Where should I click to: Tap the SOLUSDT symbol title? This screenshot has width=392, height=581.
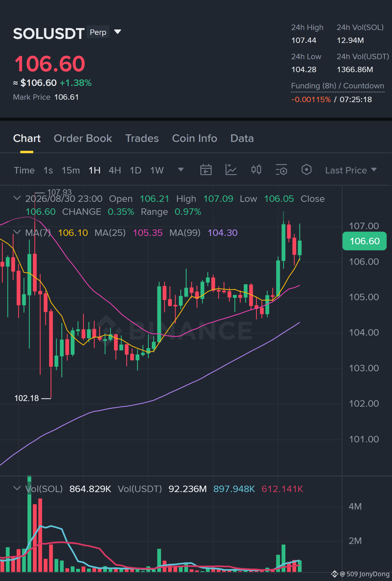[49, 34]
